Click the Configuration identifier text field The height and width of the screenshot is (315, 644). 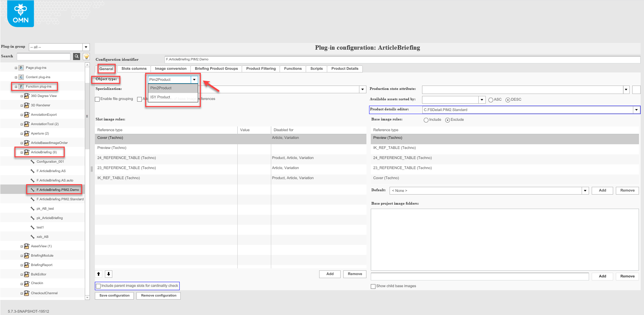[x=402, y=59]
